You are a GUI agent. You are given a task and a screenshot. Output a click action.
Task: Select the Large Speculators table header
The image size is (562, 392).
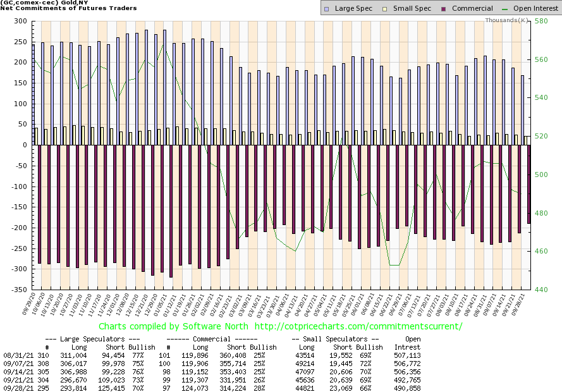click(94, 339)
